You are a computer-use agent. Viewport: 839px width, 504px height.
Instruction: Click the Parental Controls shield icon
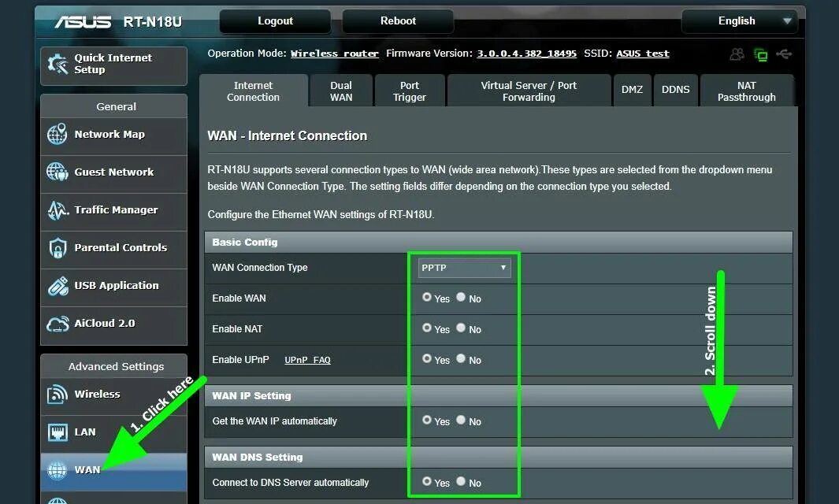(58, 248)
